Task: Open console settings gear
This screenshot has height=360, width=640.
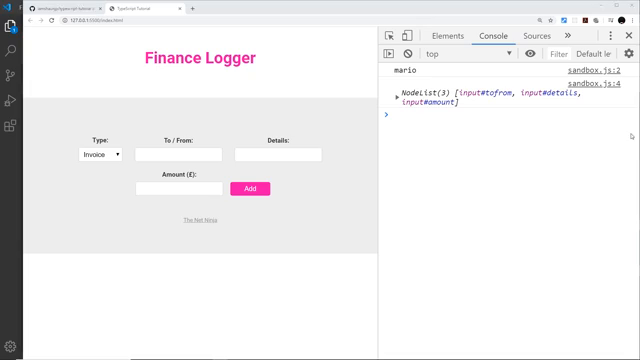Action: pyautogui.click(x=629, y=53)
